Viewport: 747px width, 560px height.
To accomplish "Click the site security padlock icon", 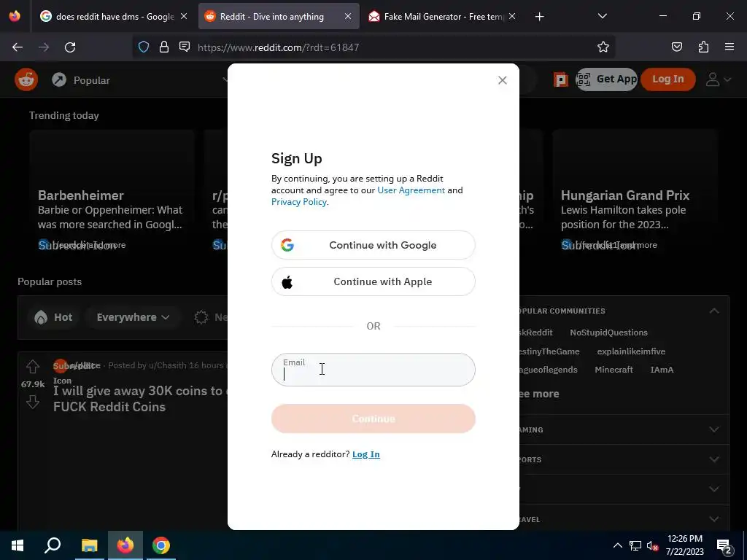I will pos(164,47).
